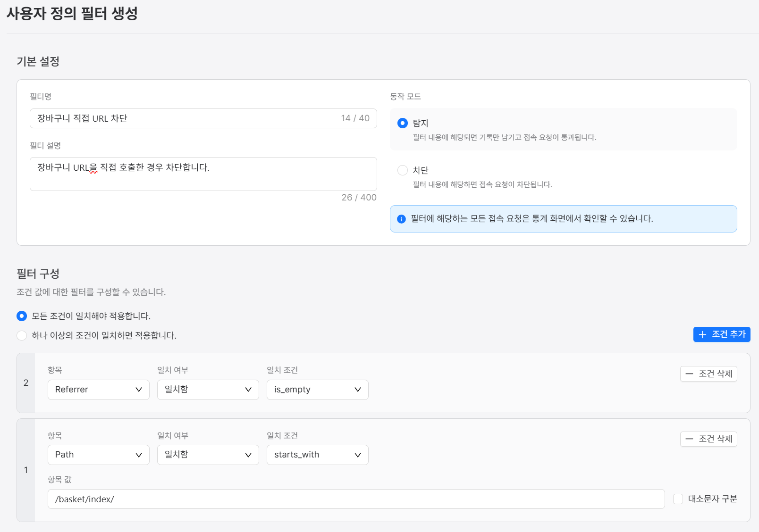759x532 pixels.
Task: Click the 조건 추가 button
Action: click(721, 334)
